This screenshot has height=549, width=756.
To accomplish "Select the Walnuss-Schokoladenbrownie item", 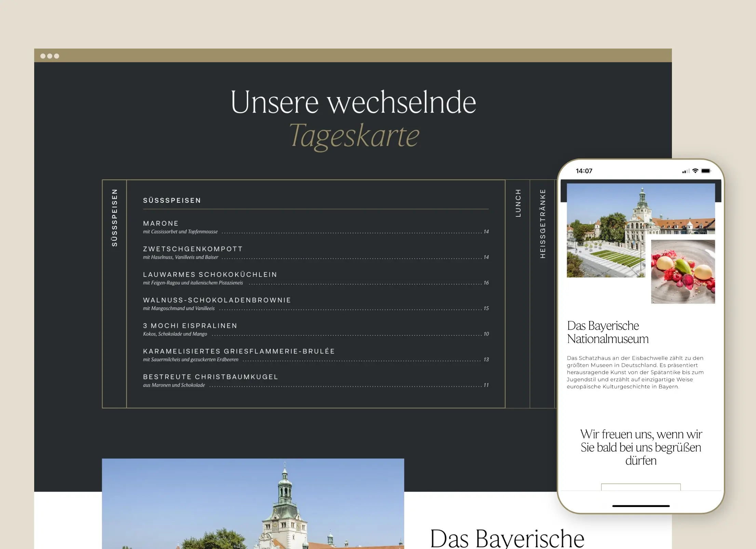I will click(217, 300).
